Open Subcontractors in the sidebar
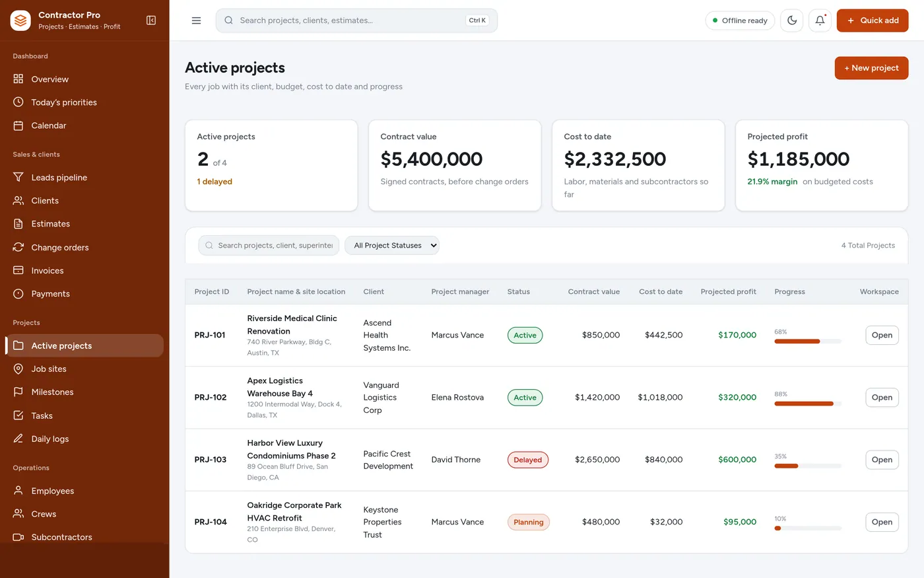Screen dimensions: 924x578 pyautogui.click(x=84, y=537)
